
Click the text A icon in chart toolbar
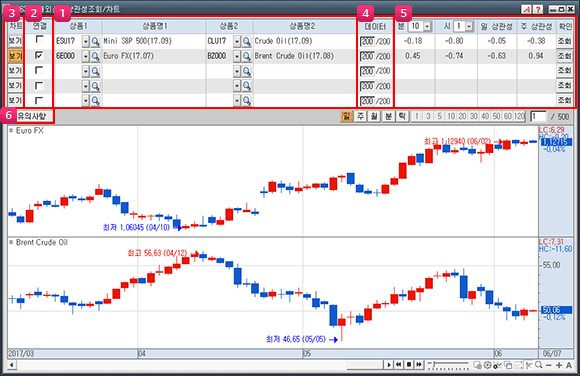coord(569,365)
